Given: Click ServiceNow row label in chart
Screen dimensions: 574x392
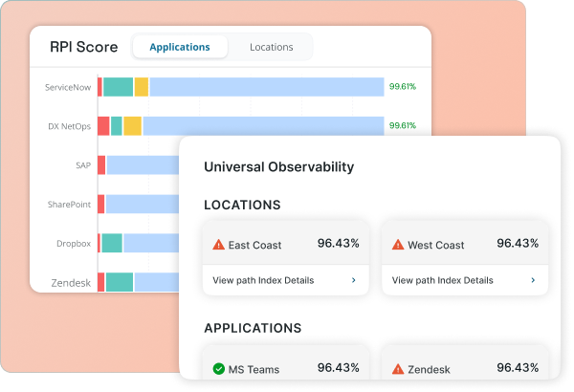Looking at the screenshot, I should [x=68, y=87].
